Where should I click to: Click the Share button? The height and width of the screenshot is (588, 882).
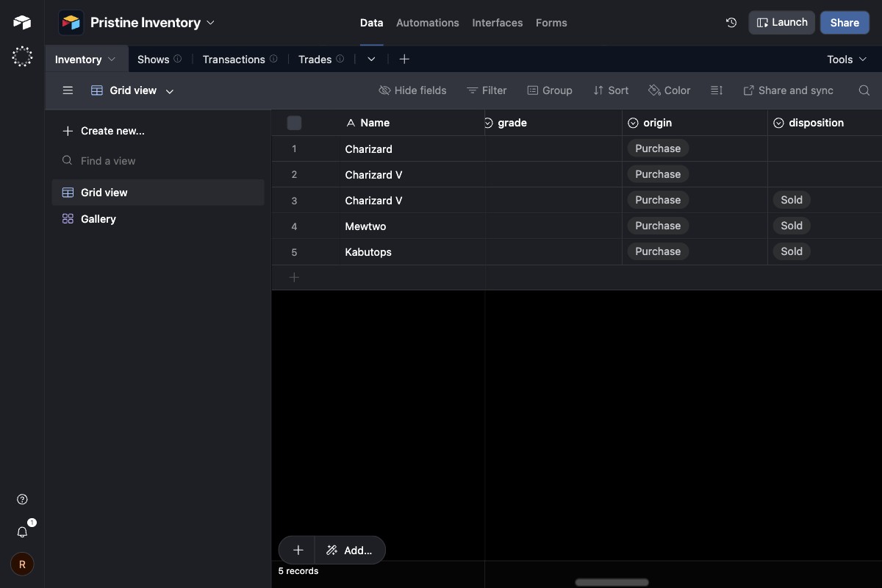pos(844,22)
